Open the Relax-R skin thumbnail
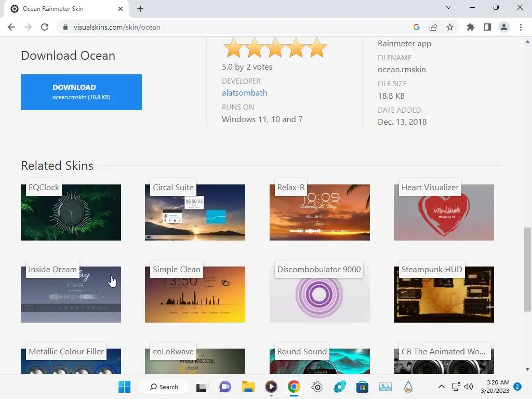This screenshot has width=532, height=399. point(320,212)
